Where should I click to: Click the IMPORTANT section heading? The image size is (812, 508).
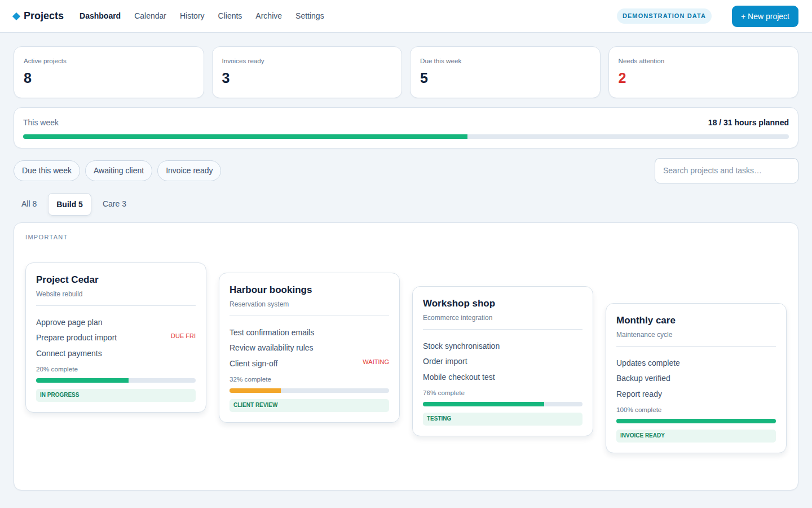click(x=46, y=237)
